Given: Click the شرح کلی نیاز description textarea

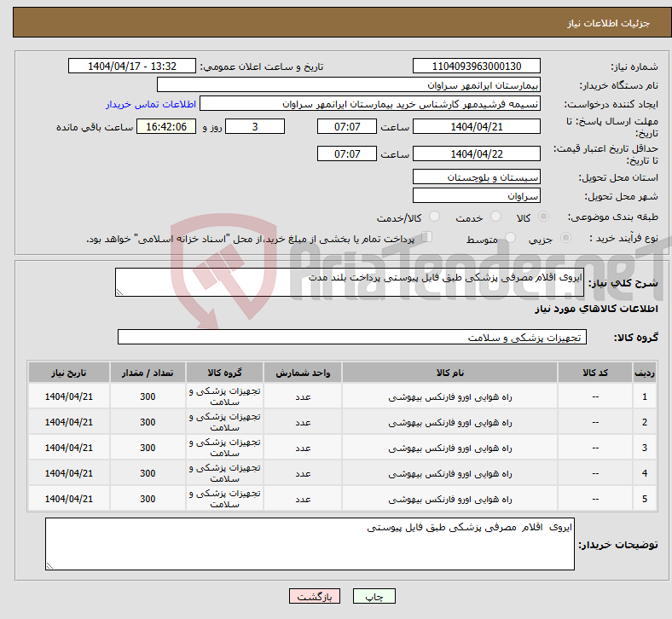Looking at the screenshot, I should pos(350,282).
